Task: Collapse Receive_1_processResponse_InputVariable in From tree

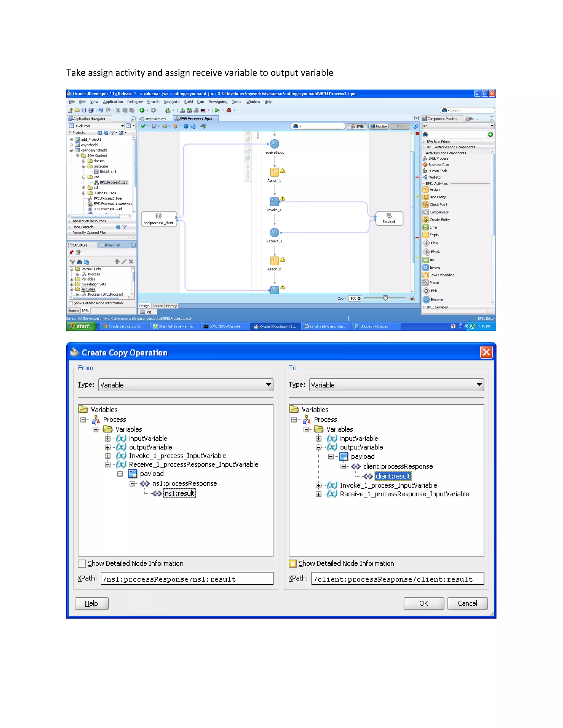Action: coord(107,465)
